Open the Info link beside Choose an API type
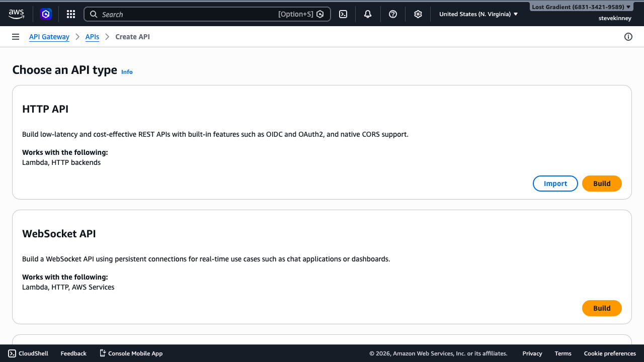The width and height of the screenshot is (644, 362). (127, 72)
